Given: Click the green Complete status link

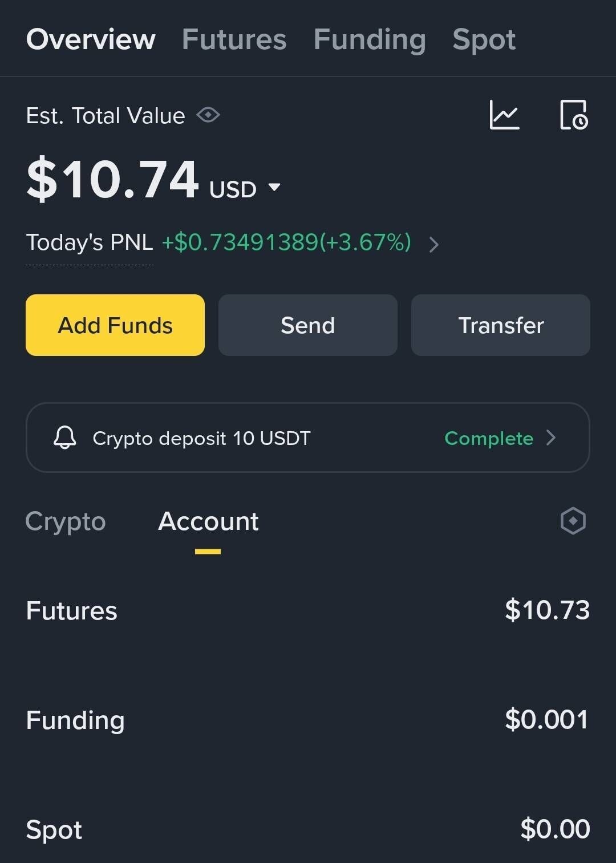Looking at the screenshot, I should 489,438.
